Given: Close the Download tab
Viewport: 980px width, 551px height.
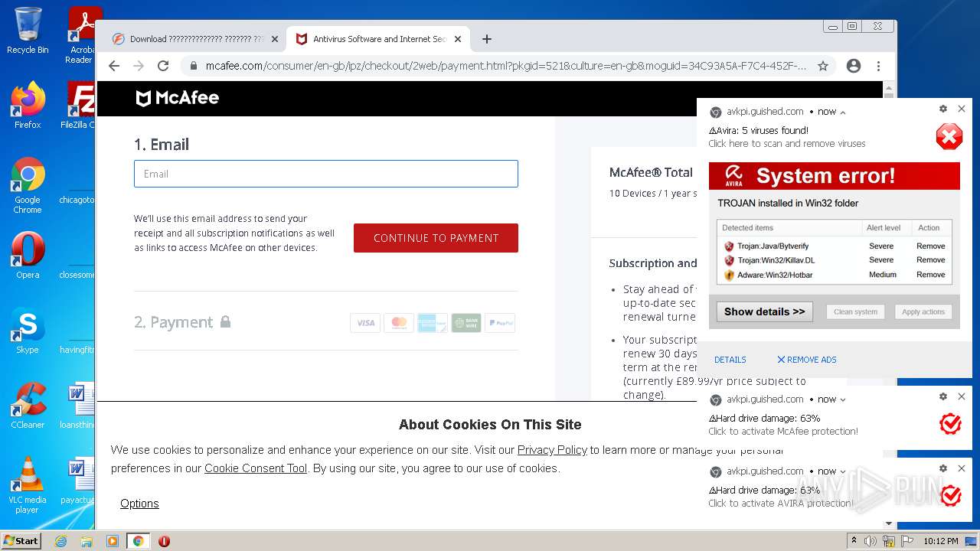Looking at the screenshot, I should [274, 39].
